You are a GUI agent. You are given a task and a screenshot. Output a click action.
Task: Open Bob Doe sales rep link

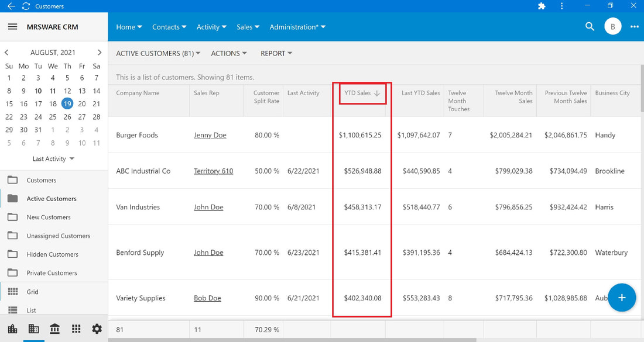coord(207,298)
